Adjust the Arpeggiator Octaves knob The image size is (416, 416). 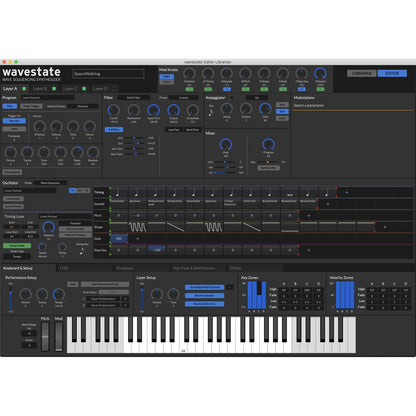point(246,108)
